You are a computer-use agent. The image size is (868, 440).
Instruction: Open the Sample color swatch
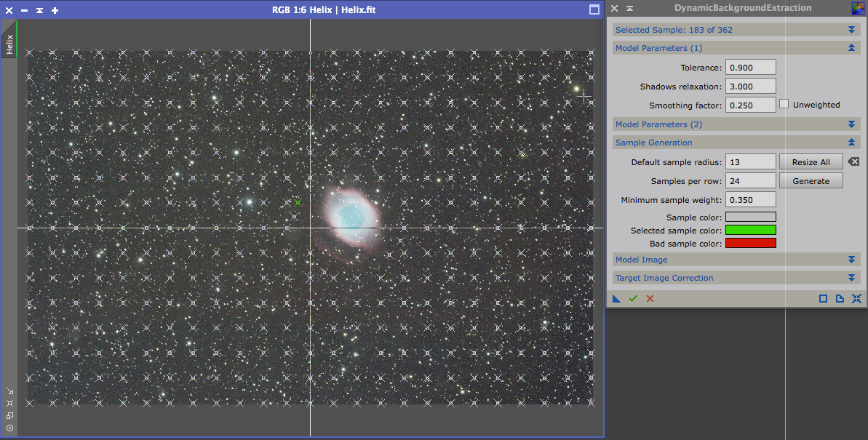pos(751,217)
